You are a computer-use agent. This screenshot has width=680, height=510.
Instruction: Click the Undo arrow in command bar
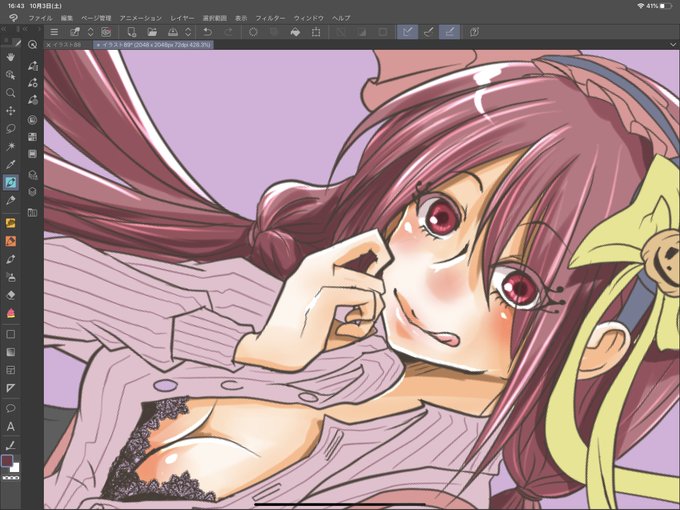point(208,32)
